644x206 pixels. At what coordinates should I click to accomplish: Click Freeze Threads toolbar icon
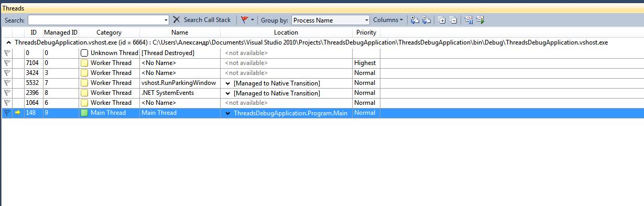click(468, 20)
